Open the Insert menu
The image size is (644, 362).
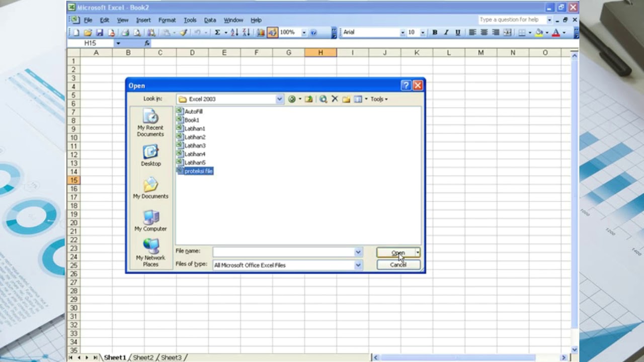point(143,20)
